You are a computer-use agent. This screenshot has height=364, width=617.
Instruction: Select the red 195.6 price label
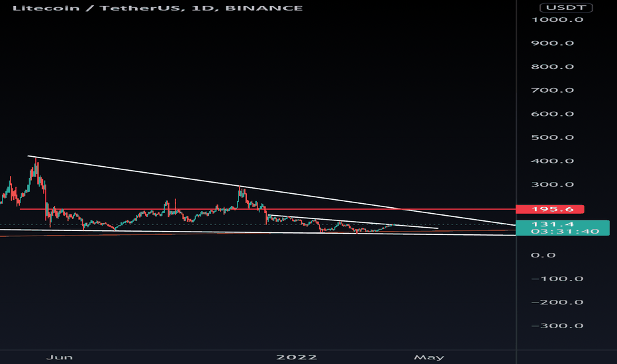pyautogui.click(x=549, y=209)
